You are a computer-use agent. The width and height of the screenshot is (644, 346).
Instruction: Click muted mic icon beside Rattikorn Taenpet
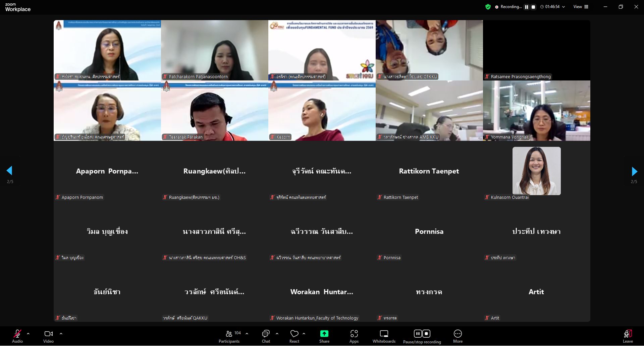tap(380, 197)
